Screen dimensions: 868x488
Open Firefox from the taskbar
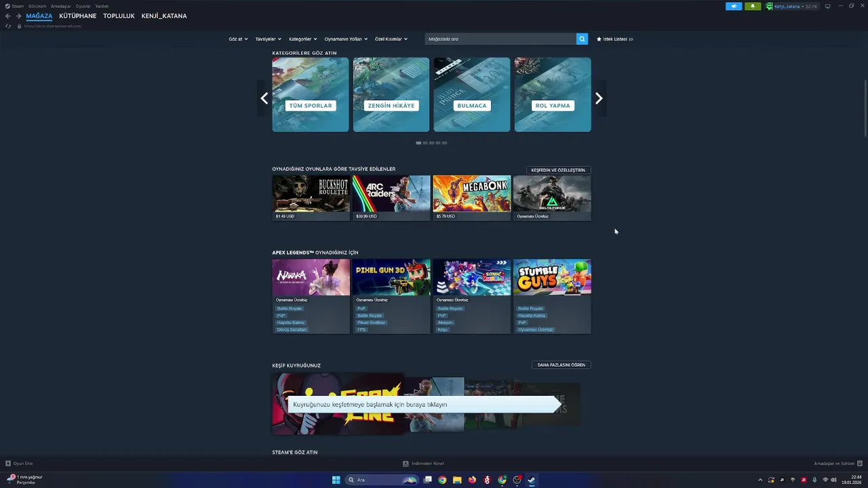point(472,480)
